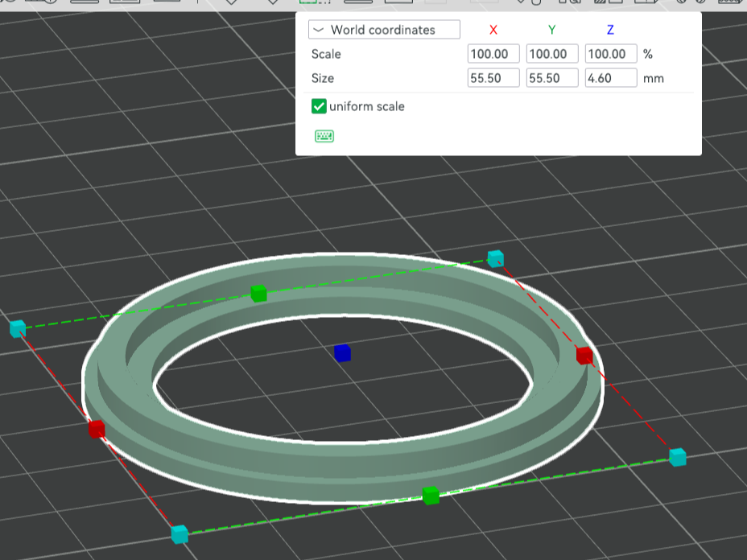
Task: Select the red X-axis handle left of ring
Action: pyautogui.click(x=97, y=429)
